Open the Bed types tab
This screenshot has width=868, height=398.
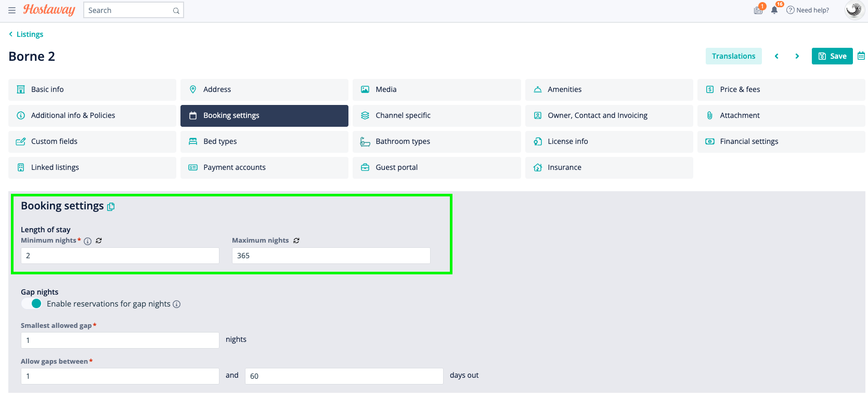coord(264,141)
